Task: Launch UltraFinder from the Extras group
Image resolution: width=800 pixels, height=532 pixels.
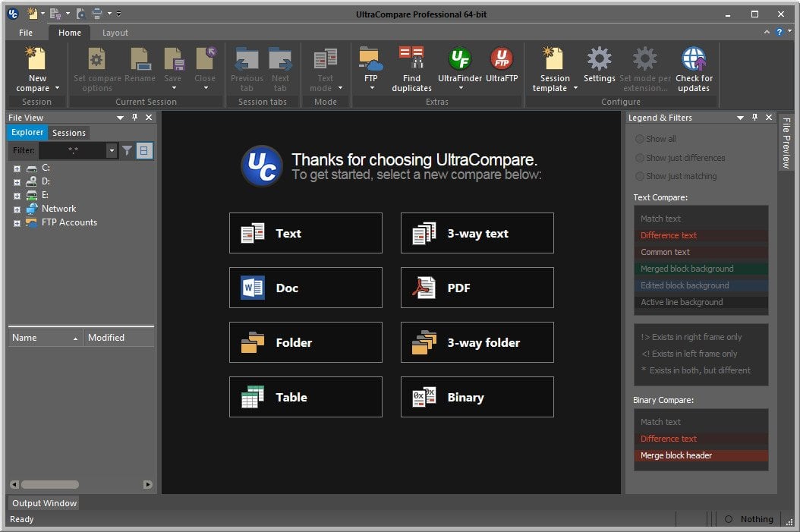Action: [458, 68]
